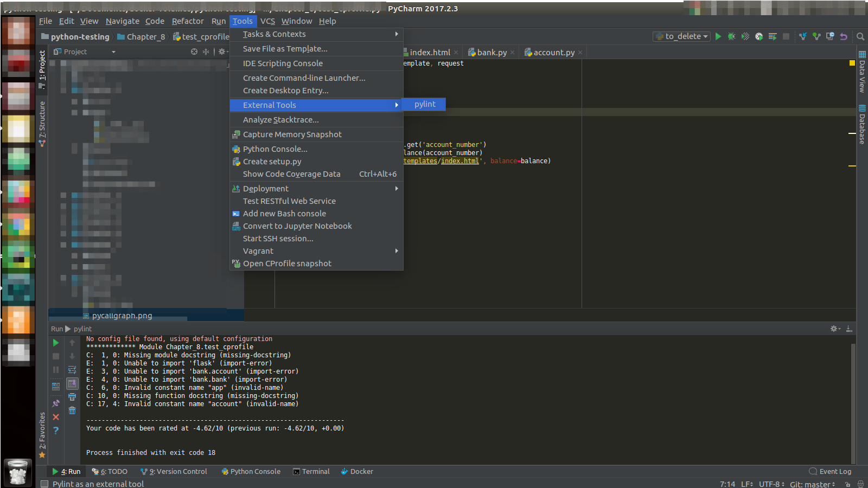
Task: Collapse all in the Project panel
Action: [x=206, y=52]
